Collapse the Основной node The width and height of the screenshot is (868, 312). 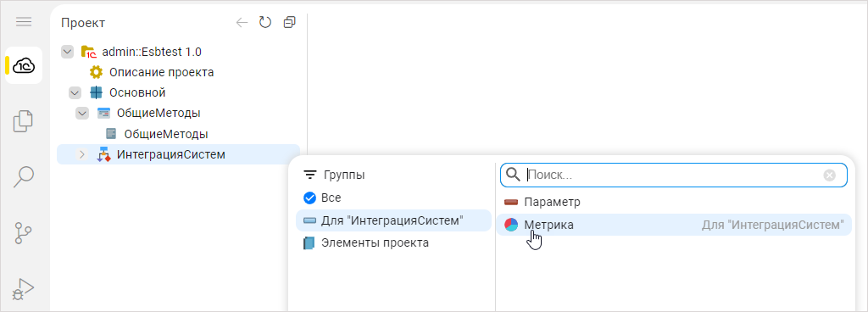[75, 92]
